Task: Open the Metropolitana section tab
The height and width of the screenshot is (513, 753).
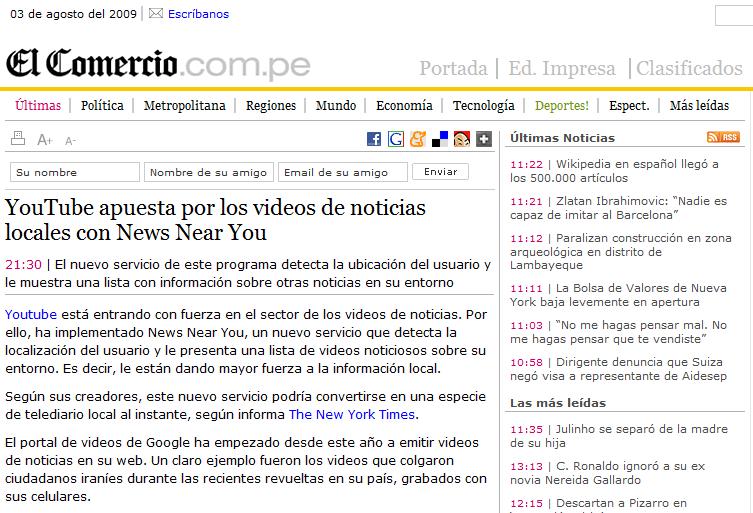Action: click(184, 105)
